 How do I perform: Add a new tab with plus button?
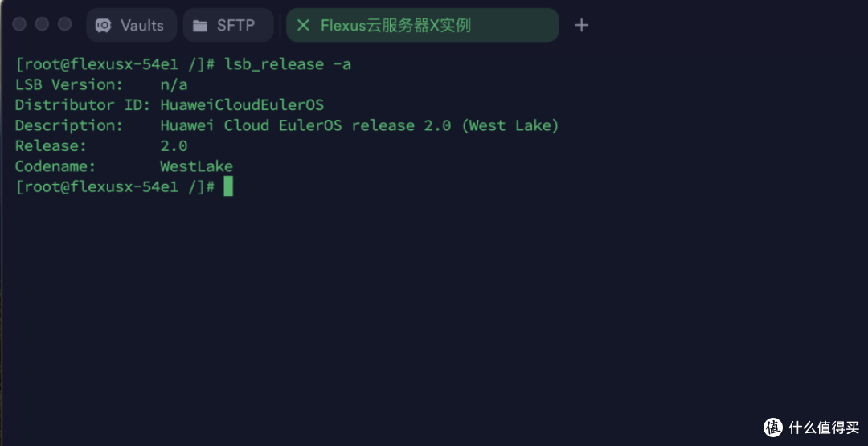tap(582, 26)
